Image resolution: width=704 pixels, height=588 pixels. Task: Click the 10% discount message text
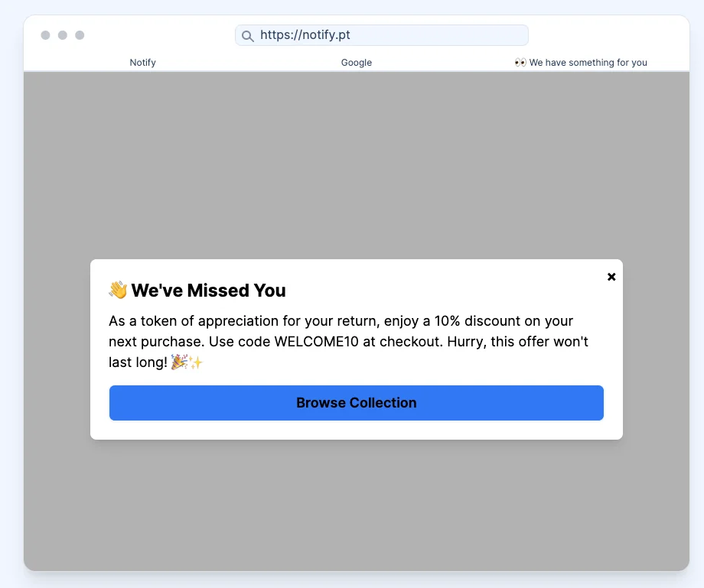pos(348,341)
